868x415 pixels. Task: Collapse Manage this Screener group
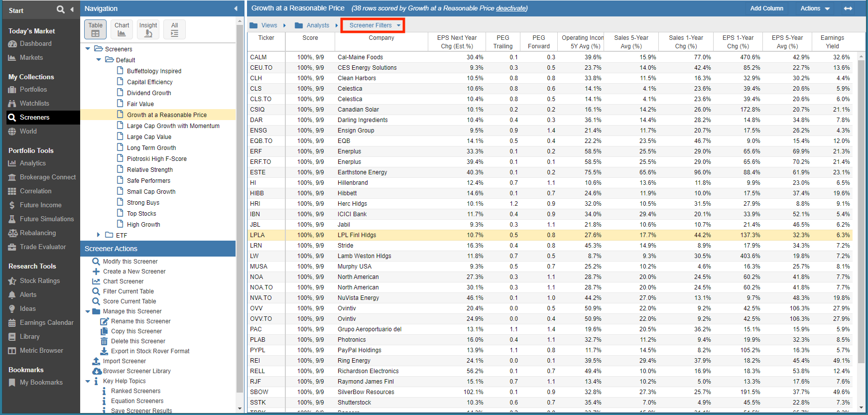tap(88, 311)
